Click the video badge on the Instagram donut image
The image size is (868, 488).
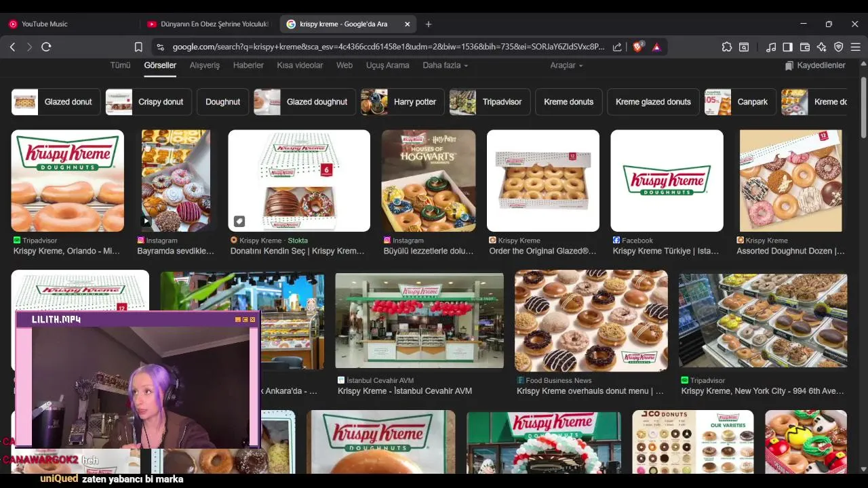(x=146, y=222)
